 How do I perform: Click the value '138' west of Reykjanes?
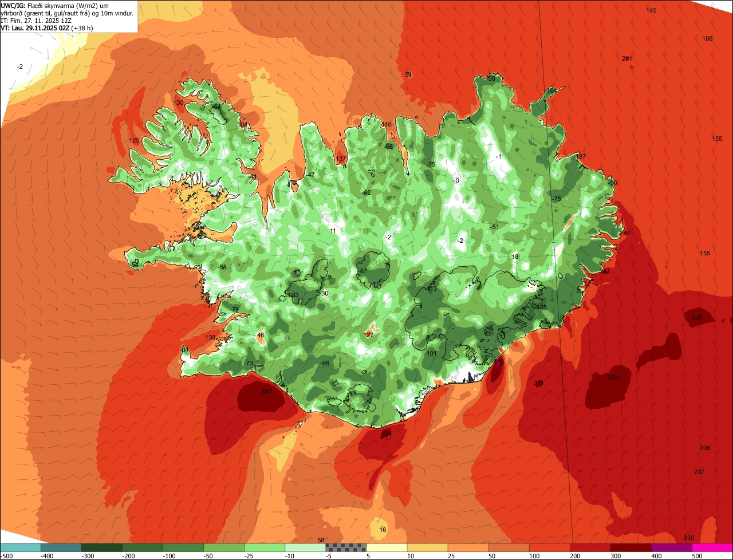coord(211,338)
